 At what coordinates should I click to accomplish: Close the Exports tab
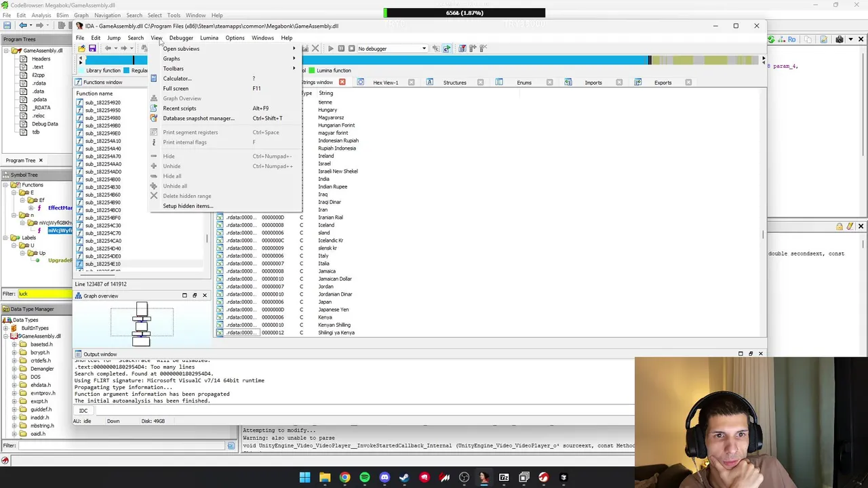pyautogui.click(x=688, y=83)
